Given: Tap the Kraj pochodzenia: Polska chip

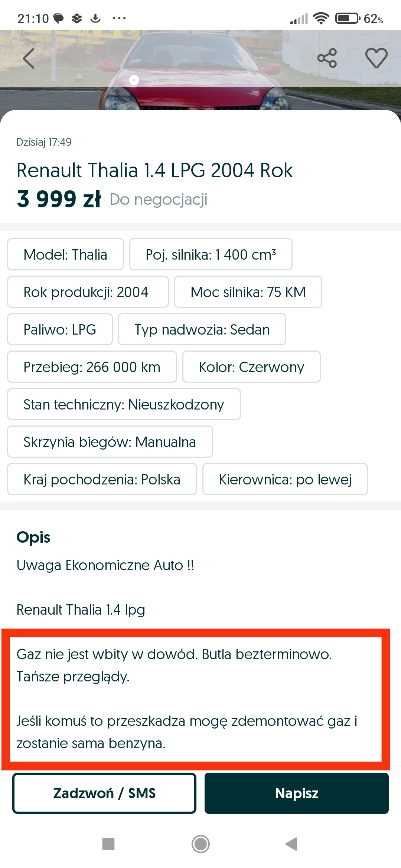Looking at the screenshot, I should [x=102, y=479].
